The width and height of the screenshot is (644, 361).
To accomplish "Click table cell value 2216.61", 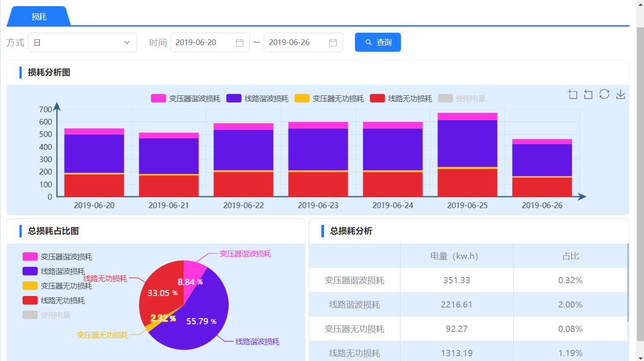I will pyautogui.click(x=457, y=305).
